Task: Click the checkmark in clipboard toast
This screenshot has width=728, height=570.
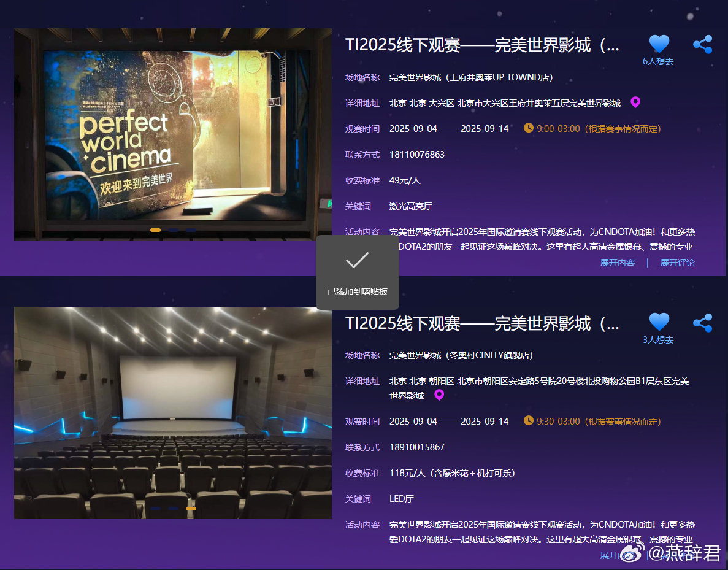Action: [358, 260]
